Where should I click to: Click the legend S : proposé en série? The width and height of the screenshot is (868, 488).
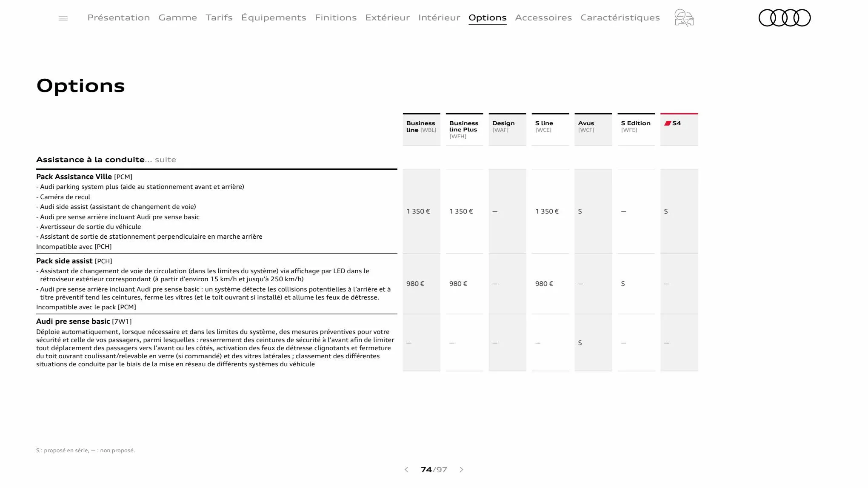63,451
